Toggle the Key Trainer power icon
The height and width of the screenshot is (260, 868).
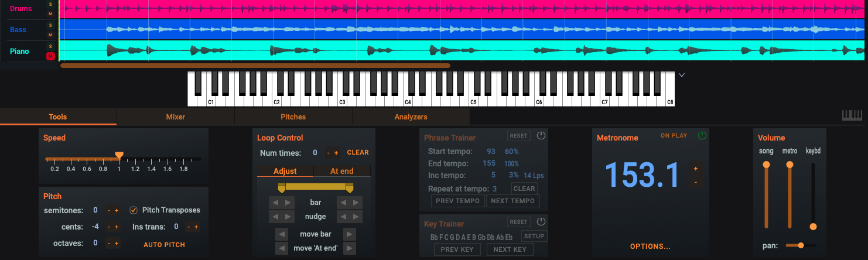point(541,222)
